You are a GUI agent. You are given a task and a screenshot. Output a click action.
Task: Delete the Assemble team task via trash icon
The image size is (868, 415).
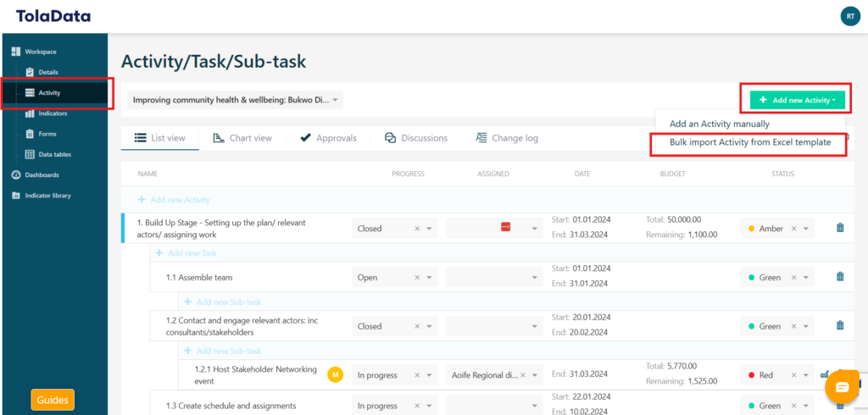point(840,277)
